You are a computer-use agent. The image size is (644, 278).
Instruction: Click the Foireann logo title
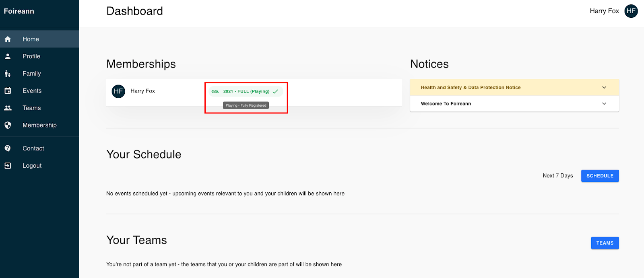(19, 11)
